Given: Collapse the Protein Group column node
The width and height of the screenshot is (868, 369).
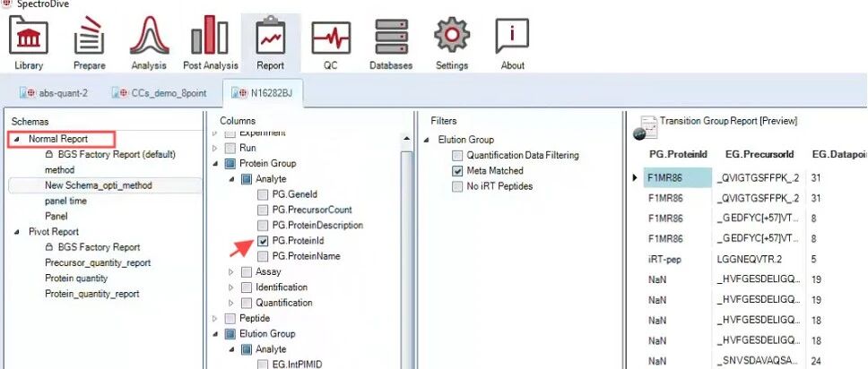Looking at the screenshot, I should [x=215, y=164].
